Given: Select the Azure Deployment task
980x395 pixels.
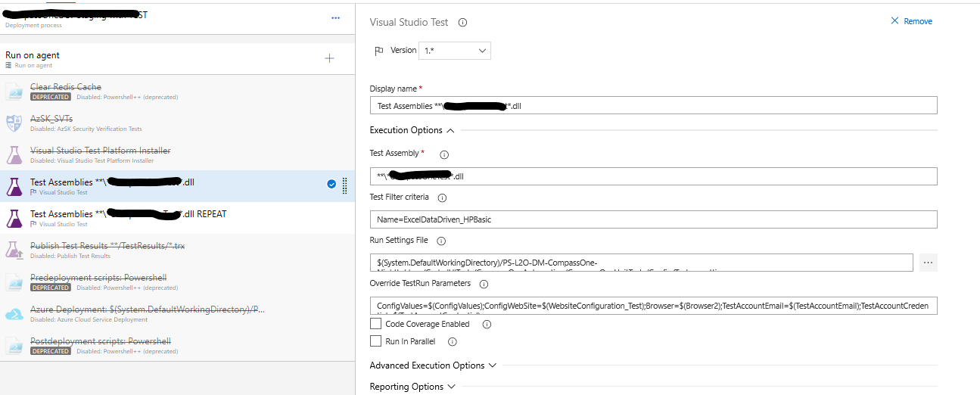Looking at the screenshot, I should pos(177,313).
